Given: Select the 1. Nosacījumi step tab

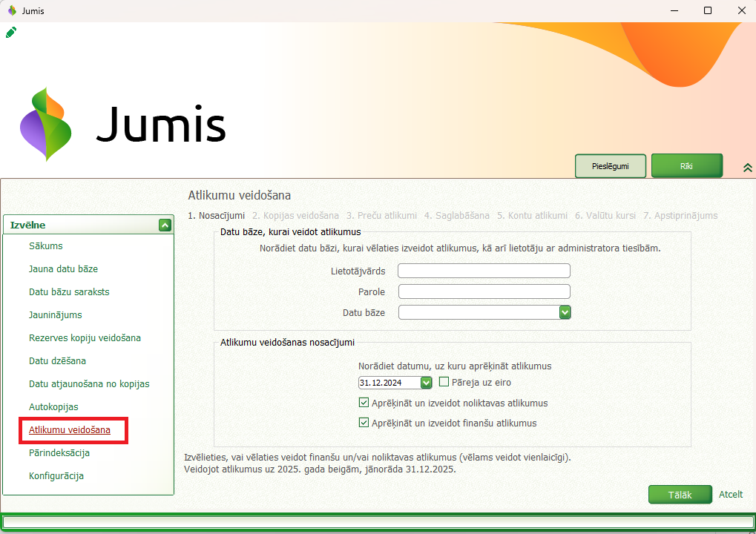Looking at the screenshot, I should pyautogui.click(x=217, y=215).
